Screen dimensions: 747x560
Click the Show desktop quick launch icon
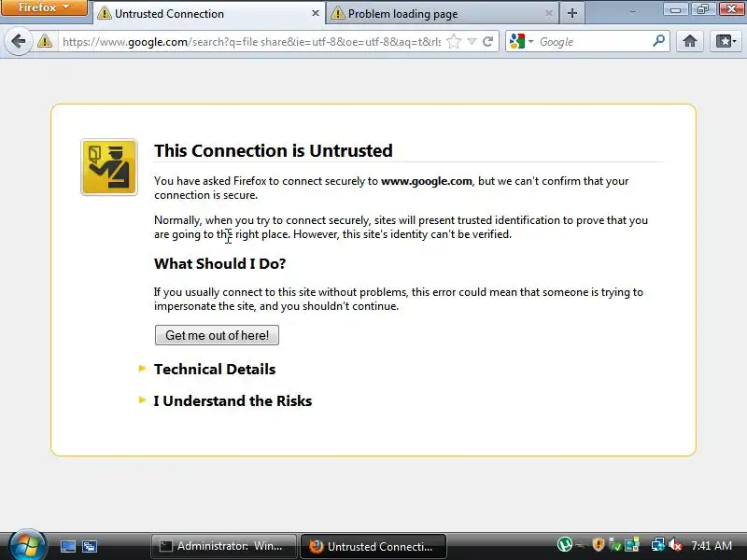(67, 546)
